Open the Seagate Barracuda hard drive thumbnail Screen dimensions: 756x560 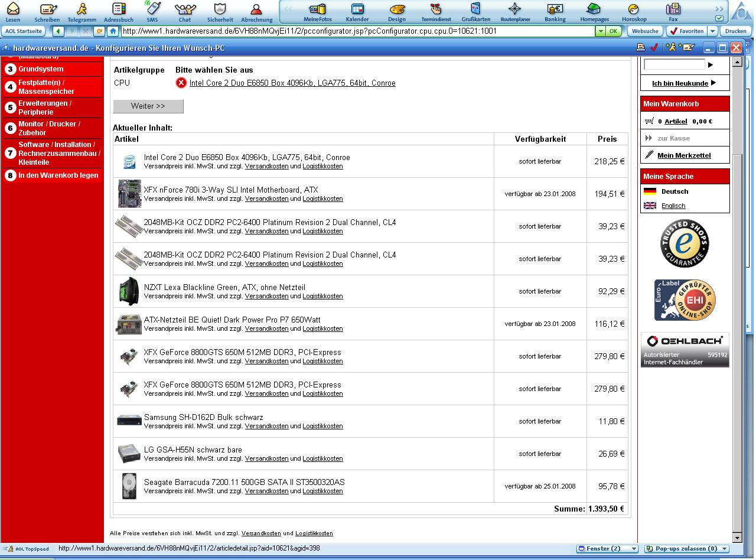(x=129, y=486)
